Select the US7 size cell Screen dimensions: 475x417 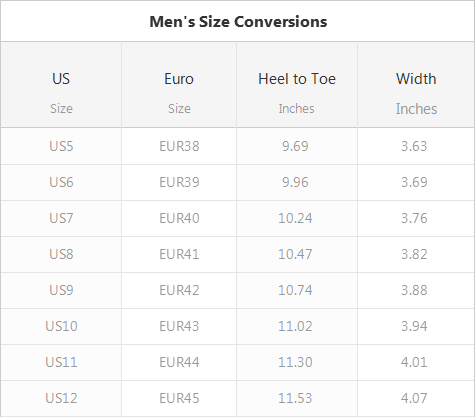[x=61, y=218]
